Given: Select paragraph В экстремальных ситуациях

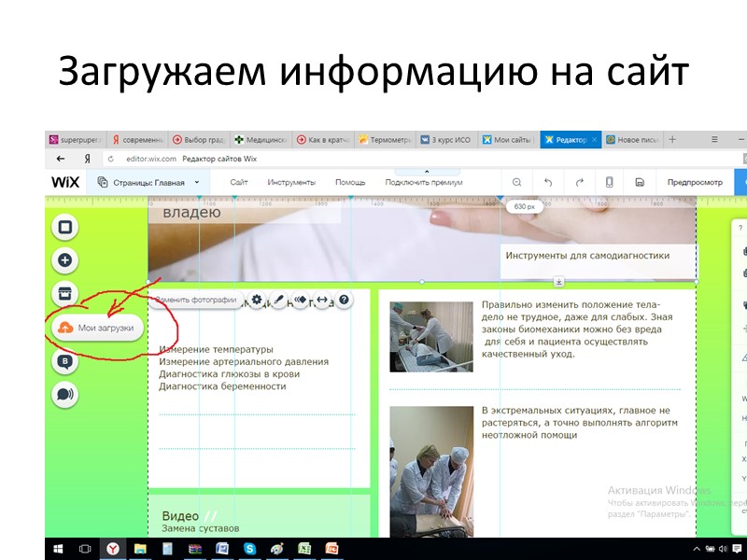Looking at the screenshot, I should coord(579,423).
